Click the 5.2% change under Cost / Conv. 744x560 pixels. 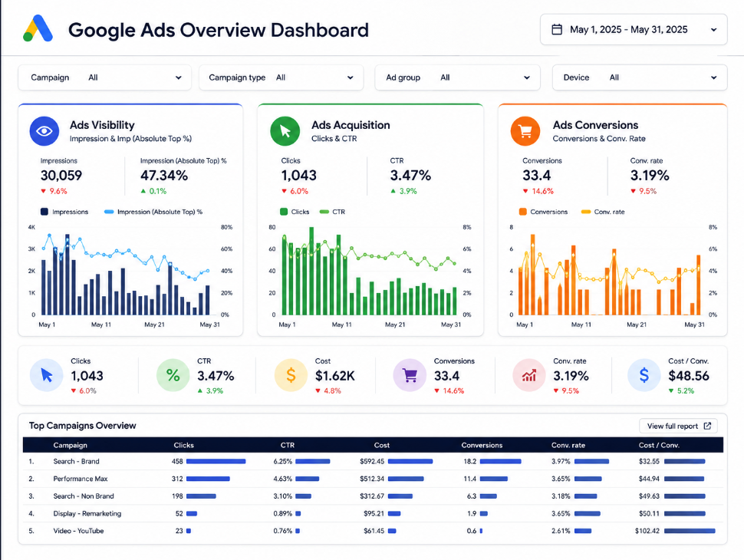(681, 390)
